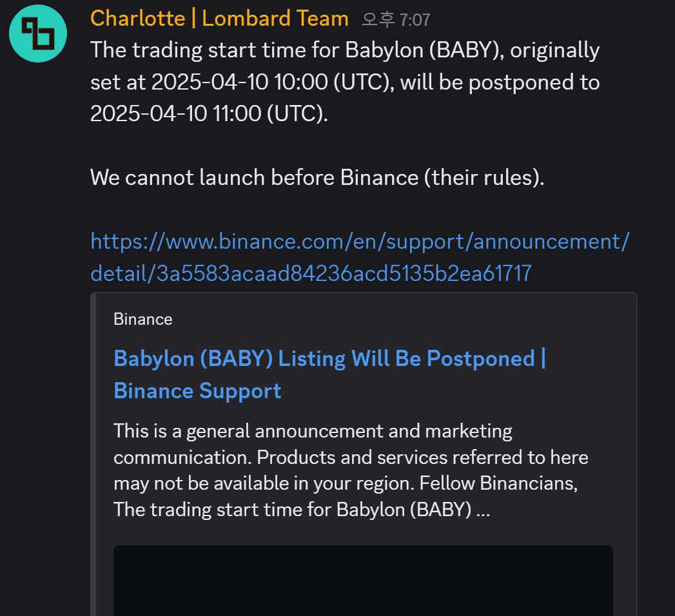This screenshot has width=675, height=616.
Task: Click the embed preview image area
Action: coord(362,580)
